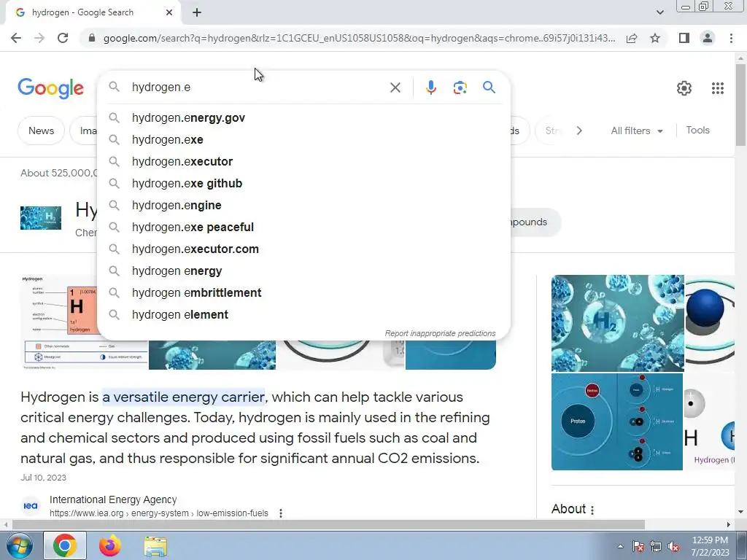747x560 pixels.
Task: Click the network tray icon
Action: tap(656, 547)
